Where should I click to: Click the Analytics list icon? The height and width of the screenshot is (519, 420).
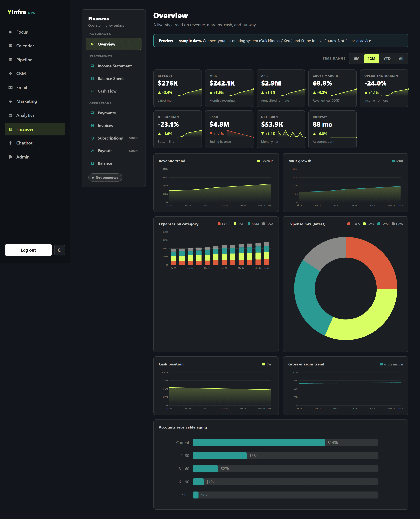(x=10, y=115)
